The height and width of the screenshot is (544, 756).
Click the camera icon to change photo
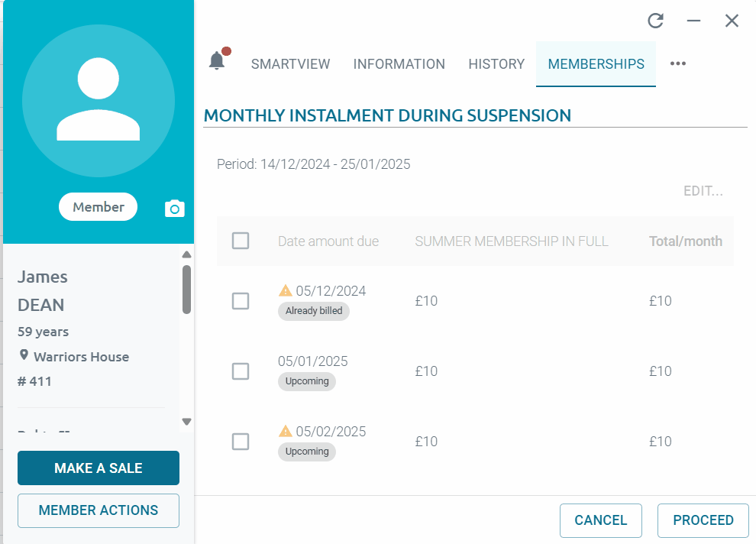pos(175,209)
